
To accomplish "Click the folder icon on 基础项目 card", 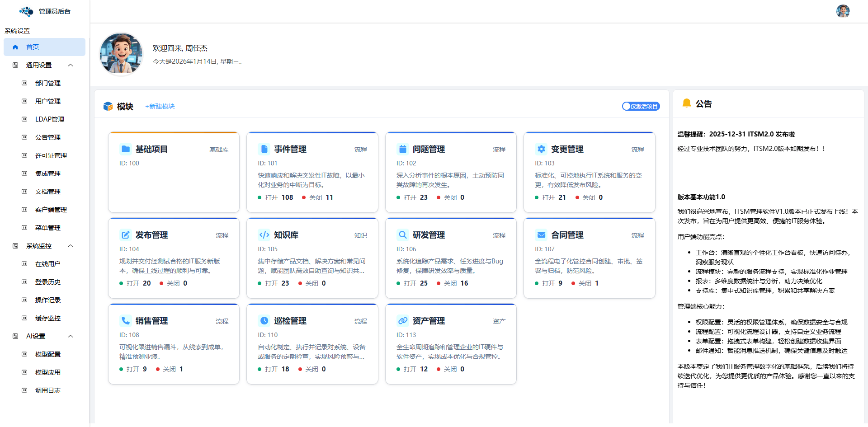I will [125, 149].
